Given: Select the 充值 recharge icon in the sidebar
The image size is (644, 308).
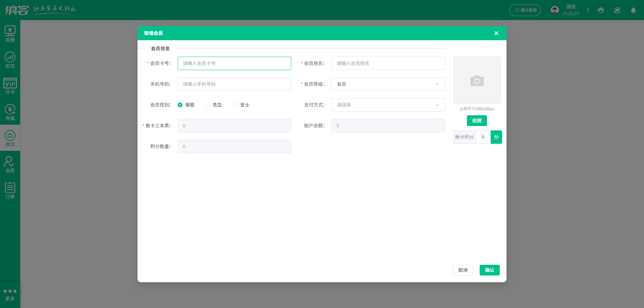Looking at the screenshot, I should [10, 112].
